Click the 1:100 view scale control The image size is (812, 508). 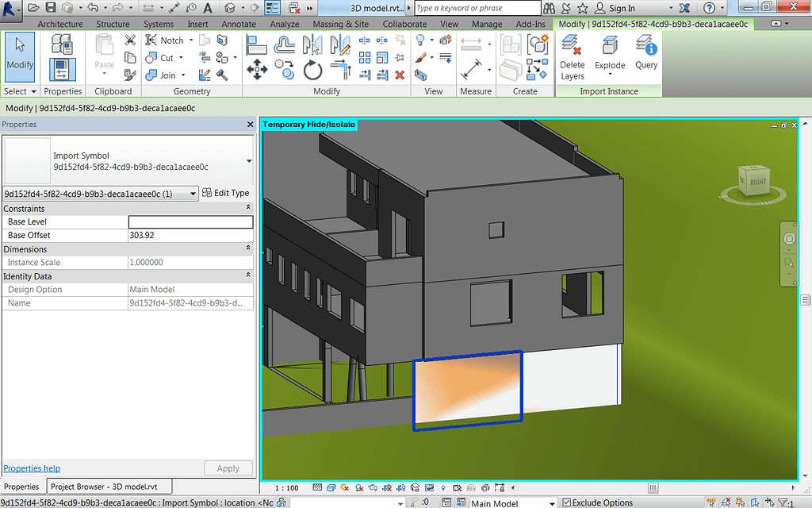tap(285, 488)
